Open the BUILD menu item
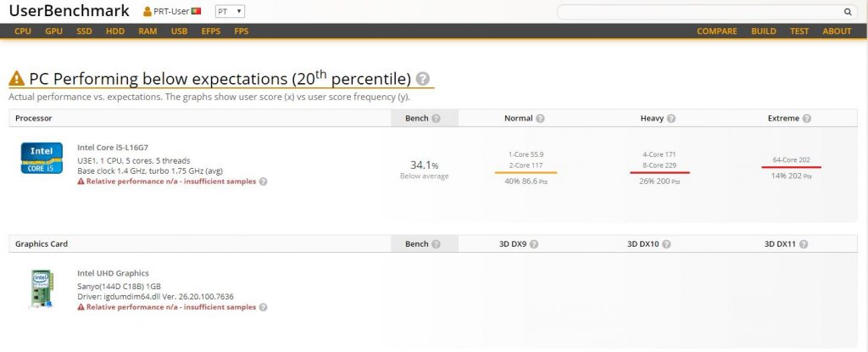This screenshot has width=868, height=352. (x=763, y=31)
